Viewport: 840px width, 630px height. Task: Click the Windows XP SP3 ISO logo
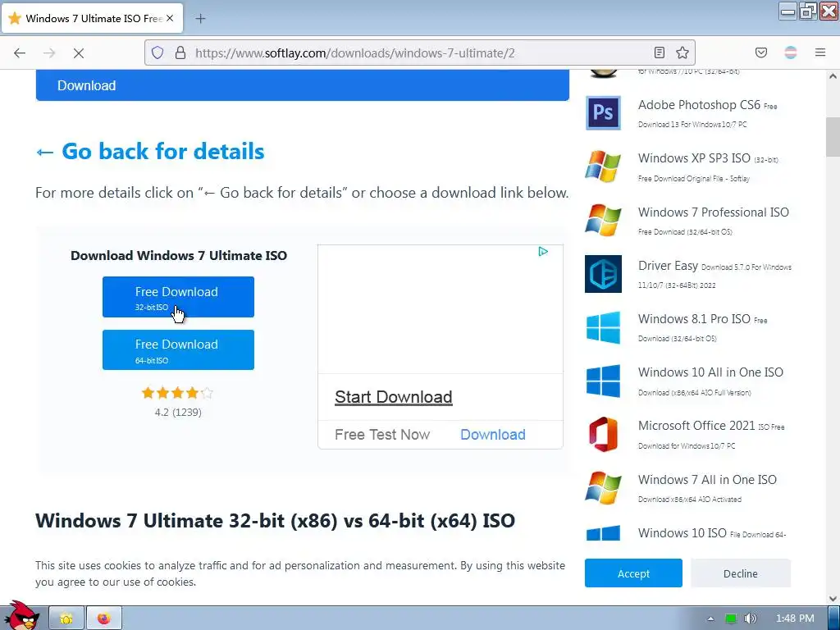[x=603, y=167]
